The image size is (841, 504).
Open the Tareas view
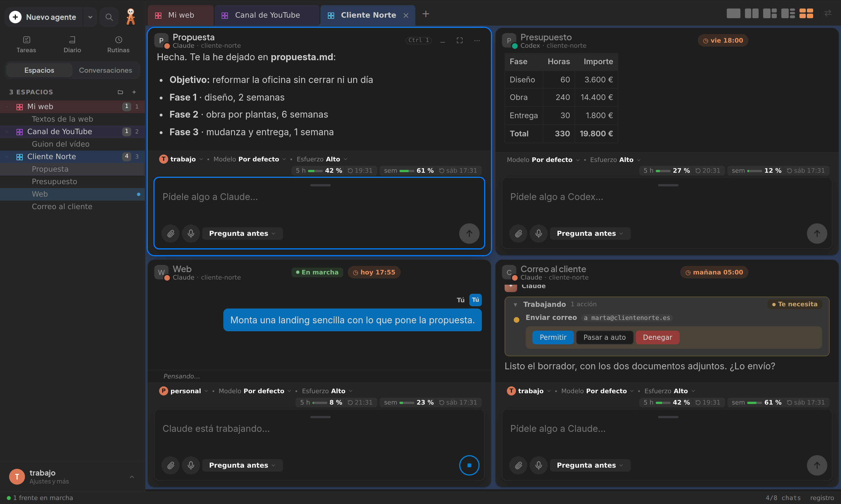pyautogui.click(x=26, y=45)
